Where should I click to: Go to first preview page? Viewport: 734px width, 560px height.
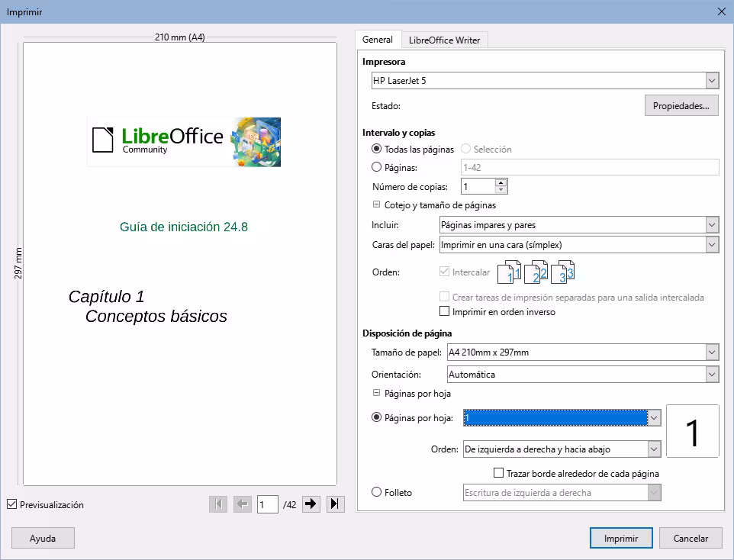[x=218, y=504]
